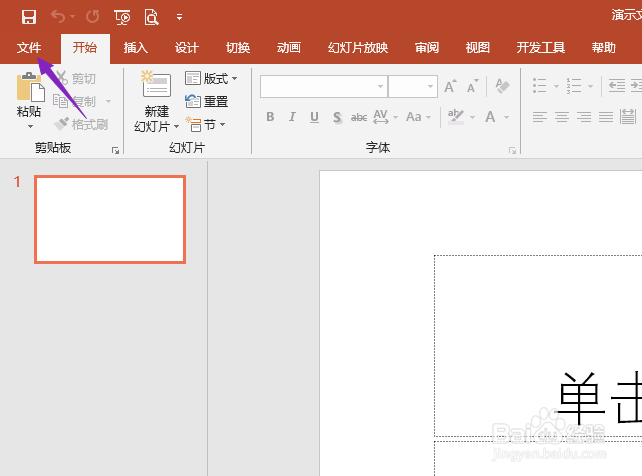This screenshot has height=476, width=642.
Task: Open the 视图 (View) tab
Action: click(x=477, y=48)
